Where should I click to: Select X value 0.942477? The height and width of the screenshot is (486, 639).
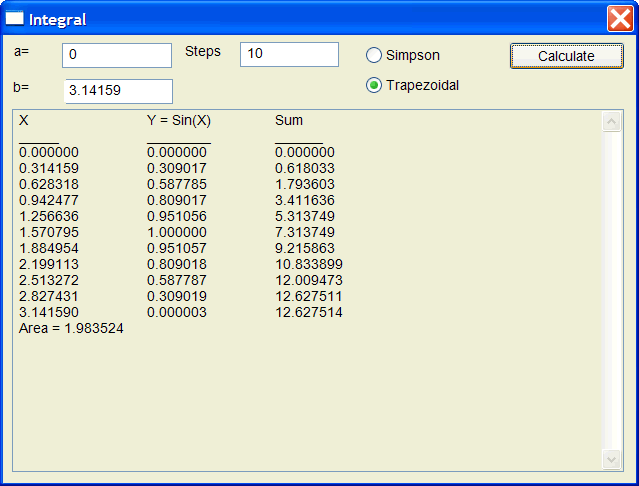pyautogui.click(x=49, y=200)
